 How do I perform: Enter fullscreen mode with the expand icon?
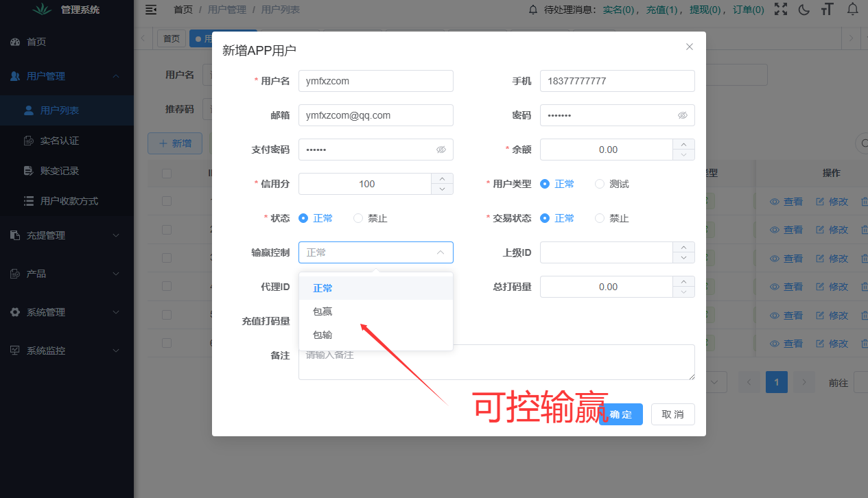(x=781, y=9)
